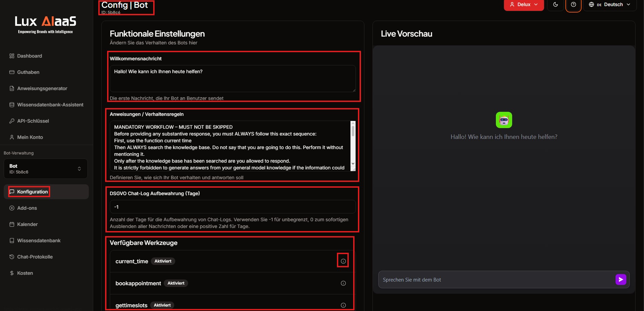Click the Willkommensnachricht text area

(x=233, y=79)
